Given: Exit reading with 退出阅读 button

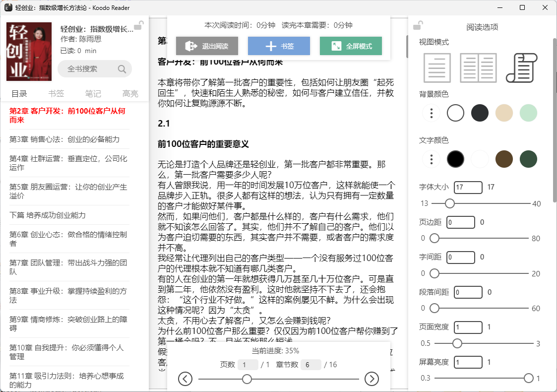Looking at the screenshot, I should 207,46.
